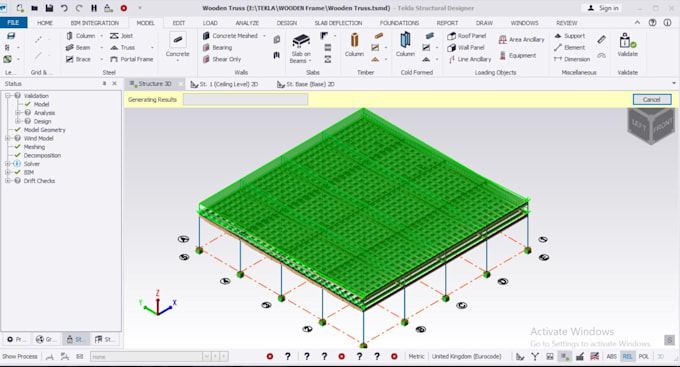The width and height of the screenshot is (680, 367).
Task: Expand the Solver tree node
Action: [7, 164]
